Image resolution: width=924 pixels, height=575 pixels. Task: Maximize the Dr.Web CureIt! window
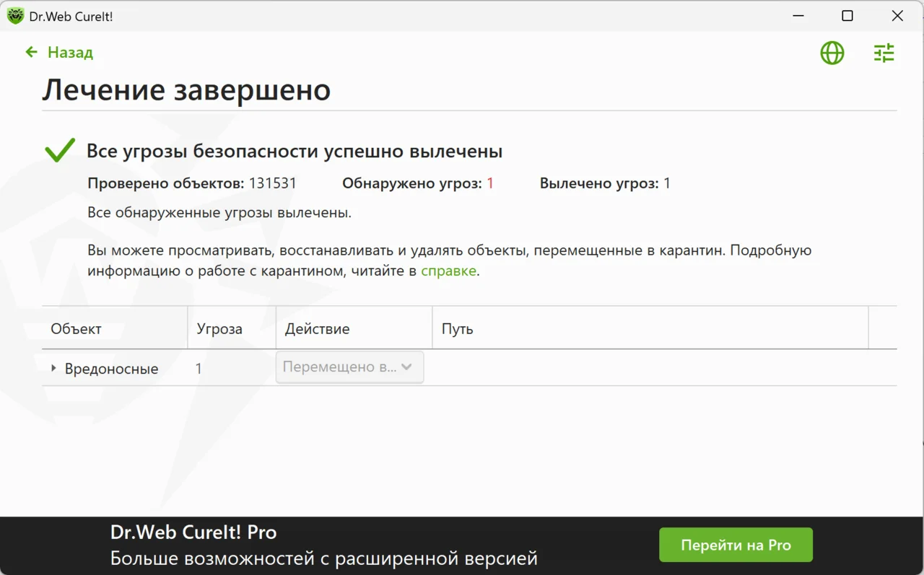pos(847,16)
